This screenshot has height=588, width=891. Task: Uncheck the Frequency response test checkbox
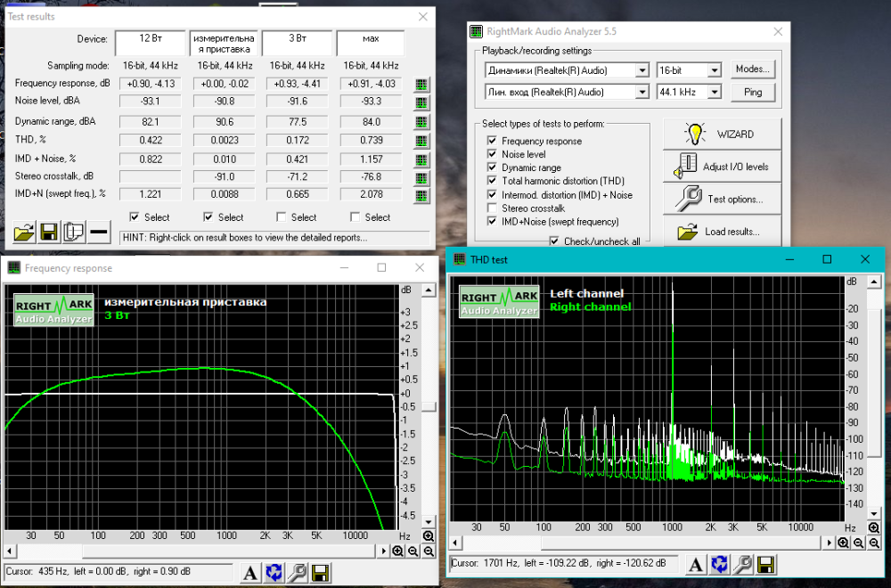click(x=493, y=142)
